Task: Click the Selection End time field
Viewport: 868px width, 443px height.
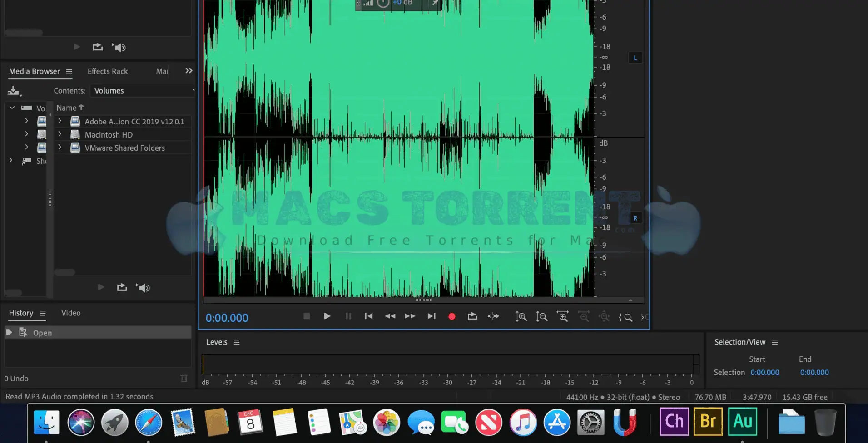Action: click(814, 373)
